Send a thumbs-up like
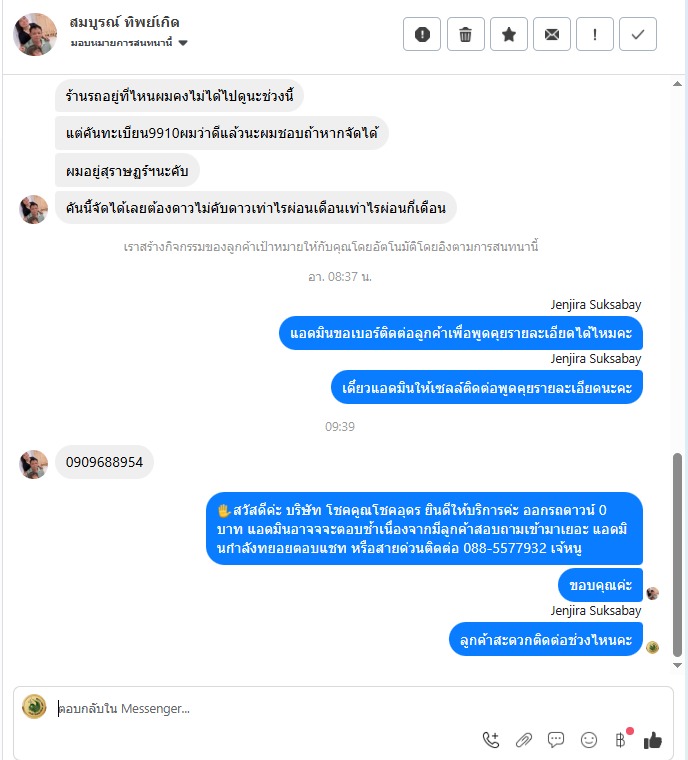 [653, 740]
